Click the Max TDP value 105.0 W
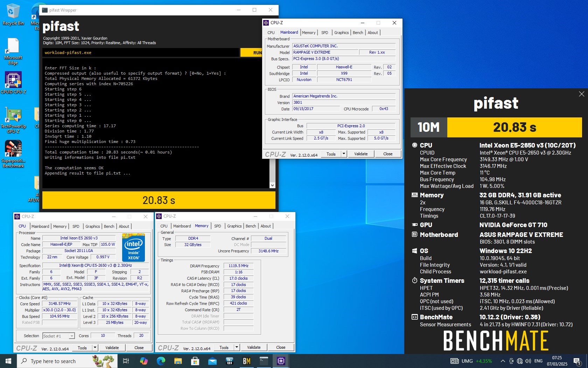Image resolution: width=588 pixels, height=368 pixels. coord(108,244)
